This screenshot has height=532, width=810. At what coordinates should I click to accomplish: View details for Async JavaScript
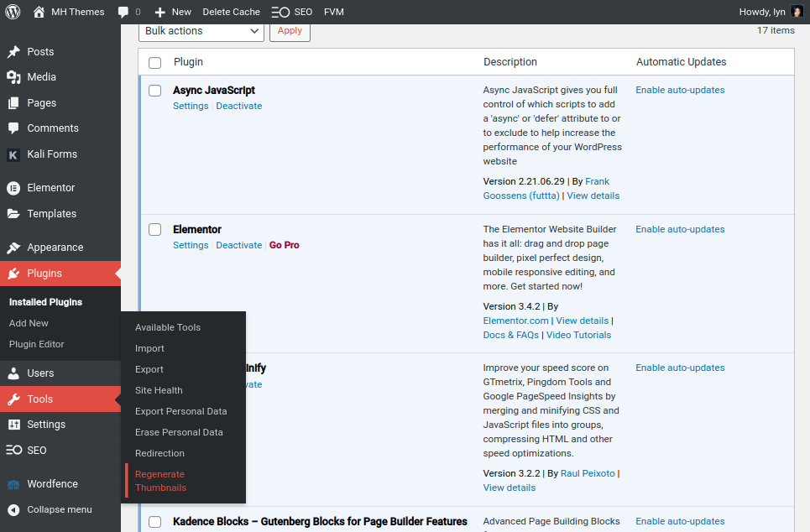(593, 196)
